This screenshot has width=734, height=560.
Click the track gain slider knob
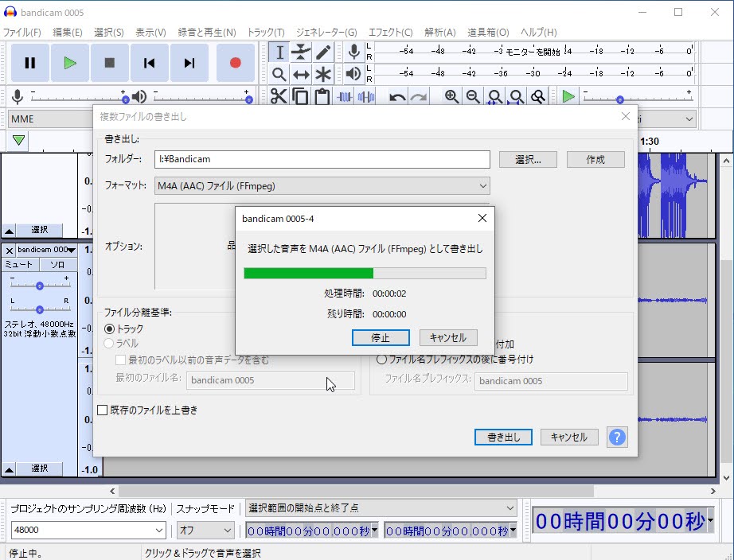39,285
